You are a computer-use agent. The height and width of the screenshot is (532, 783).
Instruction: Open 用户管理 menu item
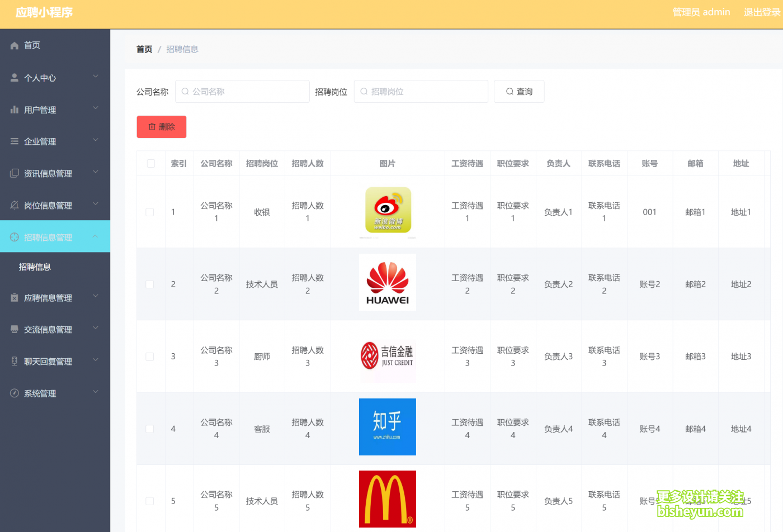55,110
